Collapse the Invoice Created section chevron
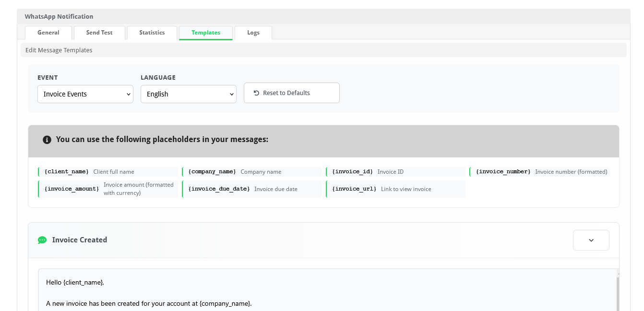 pyautogui.click(x=591, y=240)
